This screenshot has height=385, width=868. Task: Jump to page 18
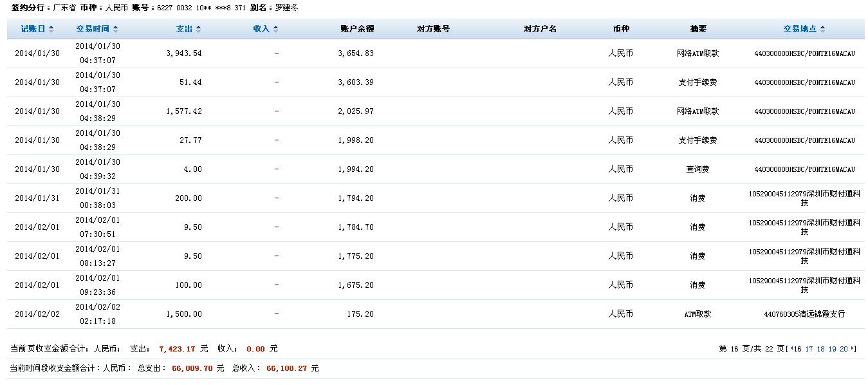pyautogui.click(x=820, y=349)
